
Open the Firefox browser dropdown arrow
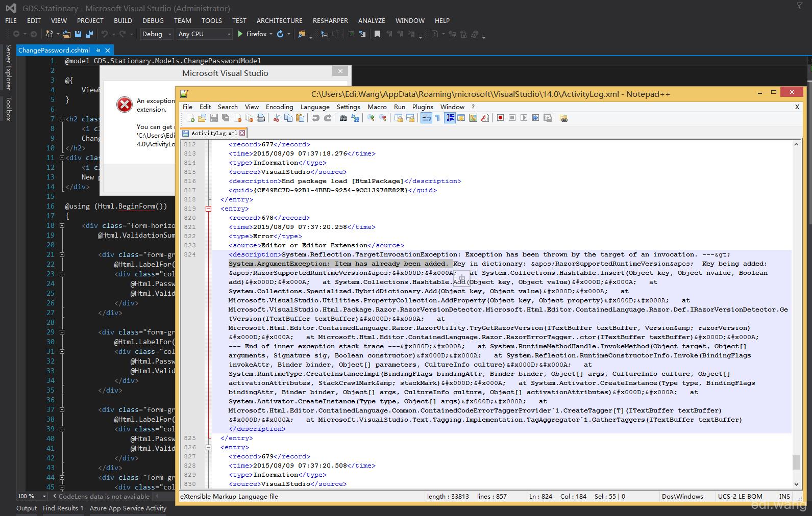click(271, 34)
